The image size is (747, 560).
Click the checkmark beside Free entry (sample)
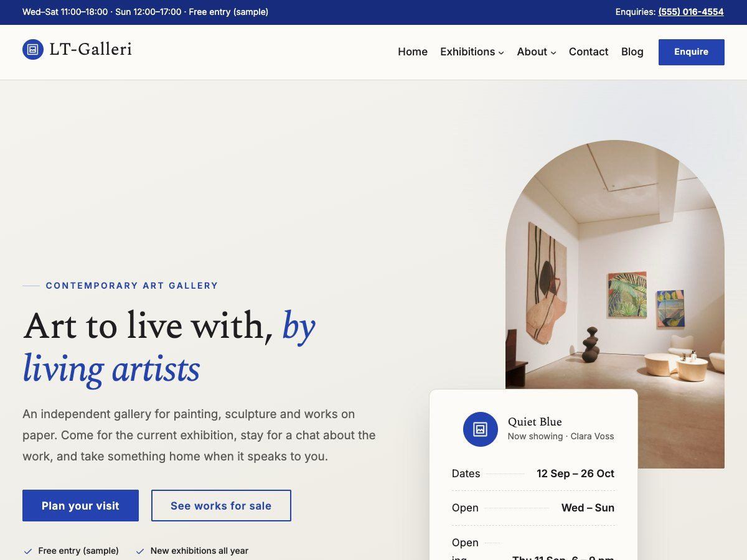coord(27,551)
